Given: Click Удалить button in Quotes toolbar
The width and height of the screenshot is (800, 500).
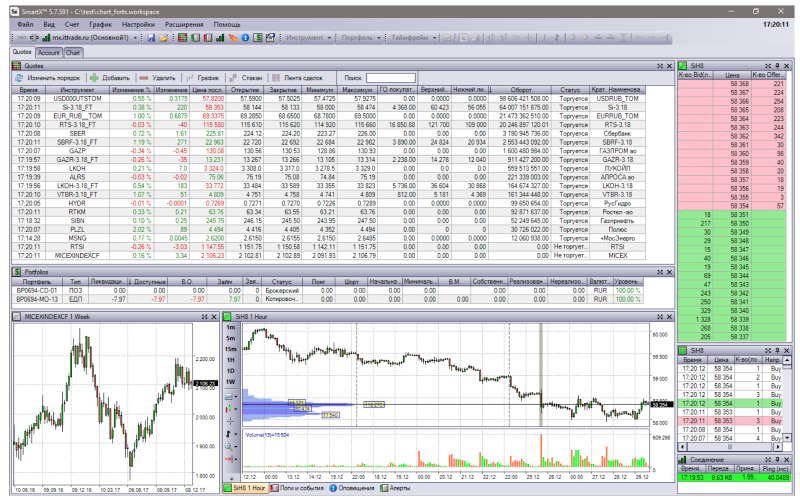Looking at the screenshot, I should (x=158, y=78).
